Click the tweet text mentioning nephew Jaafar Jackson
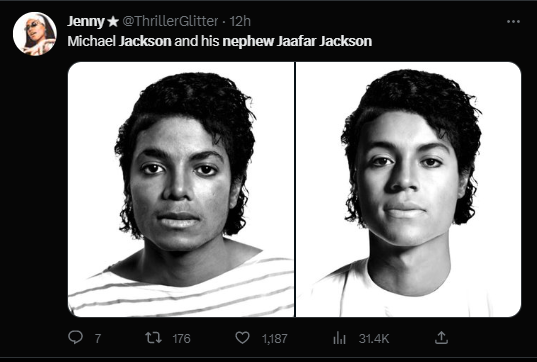This screenshot has width=537, height=362. 220,41
